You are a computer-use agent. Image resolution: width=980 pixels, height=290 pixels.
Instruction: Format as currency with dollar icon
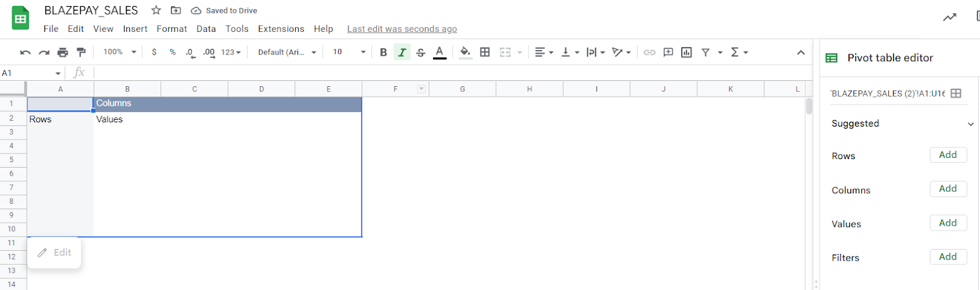154,53
